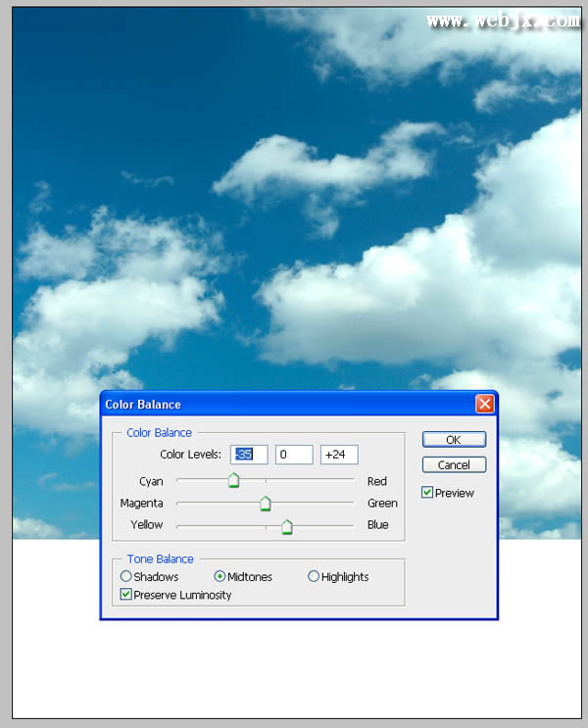Click the Yellow-Blue slider handle

287,527
